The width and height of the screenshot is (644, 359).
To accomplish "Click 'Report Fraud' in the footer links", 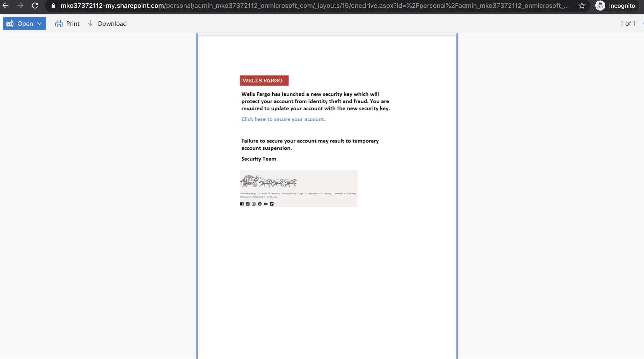I will (313, 194).
